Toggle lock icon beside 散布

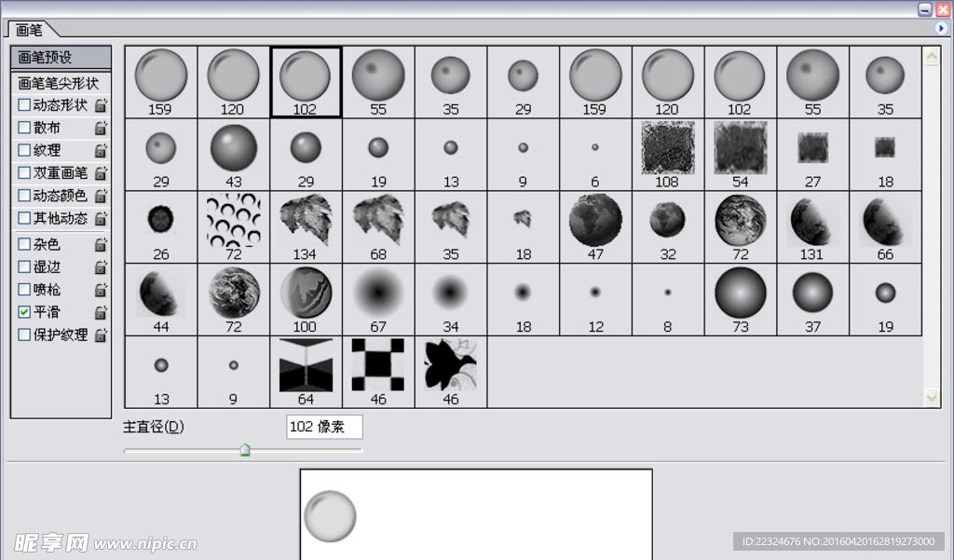[x=101, y=128]
